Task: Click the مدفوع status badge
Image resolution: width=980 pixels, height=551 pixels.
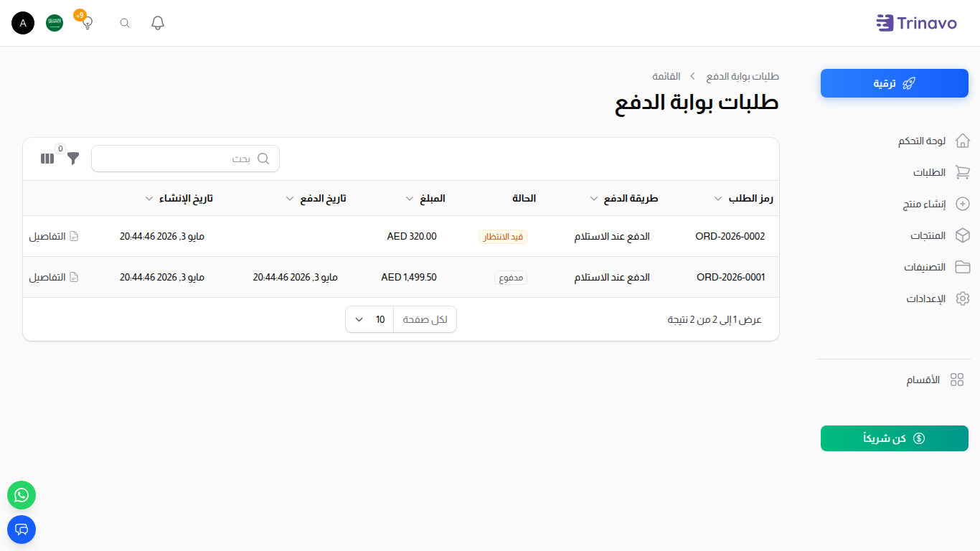Action: tap(511, 278)
